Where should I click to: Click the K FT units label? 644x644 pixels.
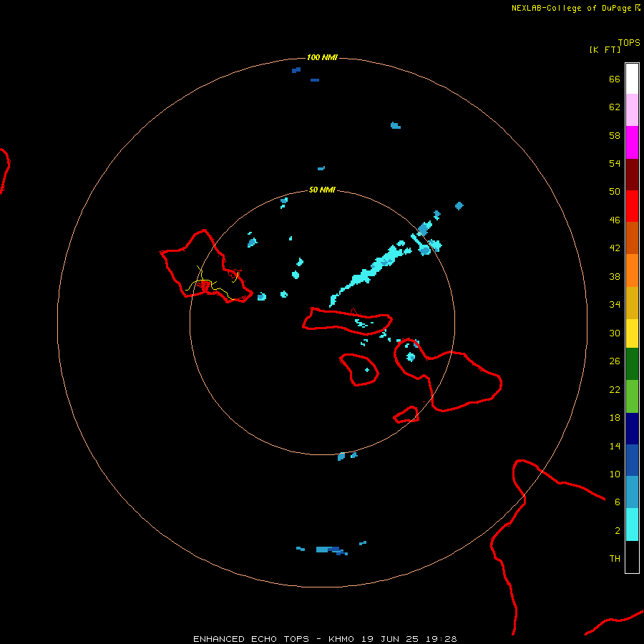point(605,49)
